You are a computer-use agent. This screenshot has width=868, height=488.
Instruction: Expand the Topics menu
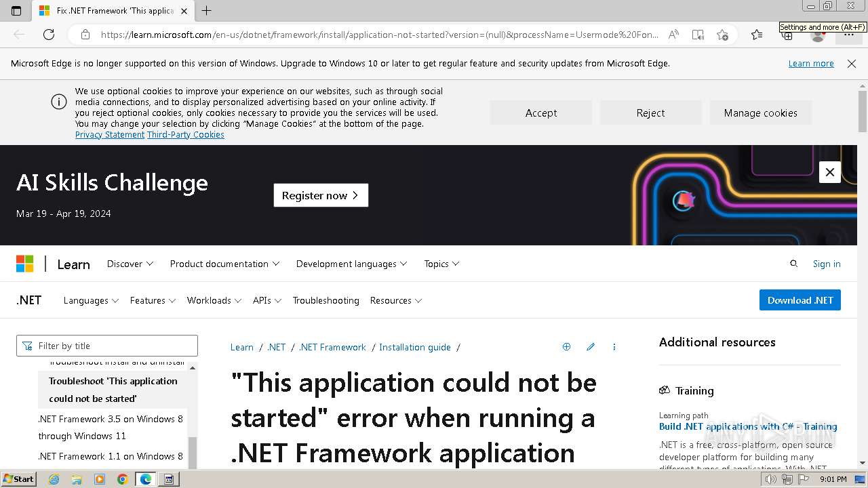441,264
